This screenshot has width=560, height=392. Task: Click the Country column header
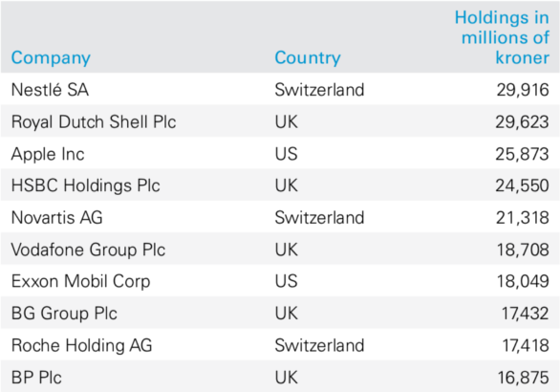(x=308, y=58)
